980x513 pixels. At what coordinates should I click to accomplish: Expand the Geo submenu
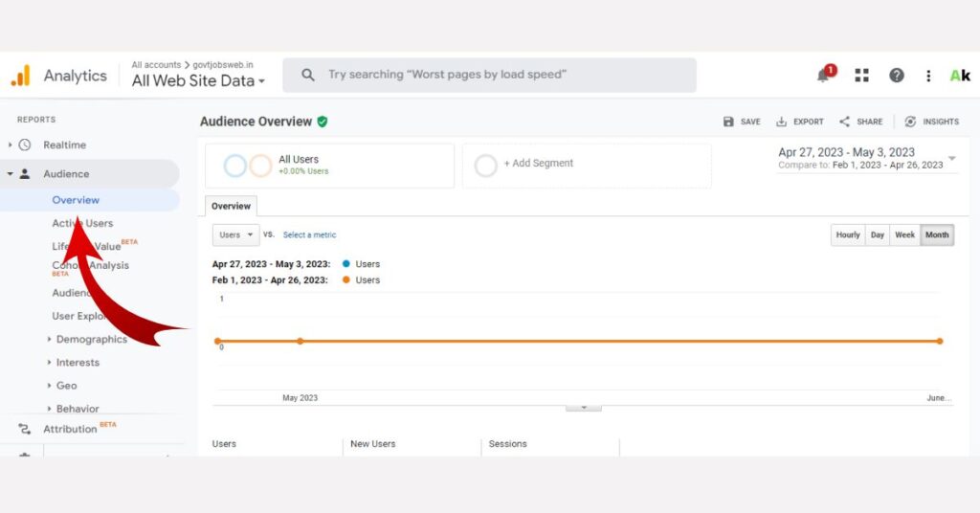point(50,386)
